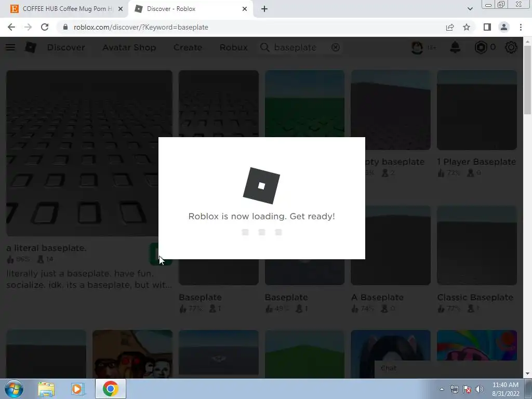Image resolution: width=532 pixels, height=399 pixels.
Task: Go to Avatar Shop
Action: [129, 47]
